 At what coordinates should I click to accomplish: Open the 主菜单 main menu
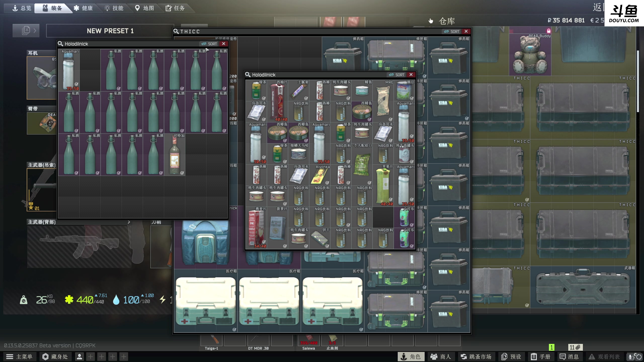coord(20,356)
